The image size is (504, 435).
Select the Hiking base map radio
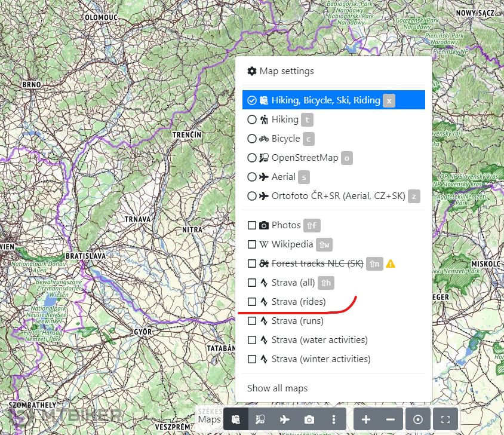point(252,120)
